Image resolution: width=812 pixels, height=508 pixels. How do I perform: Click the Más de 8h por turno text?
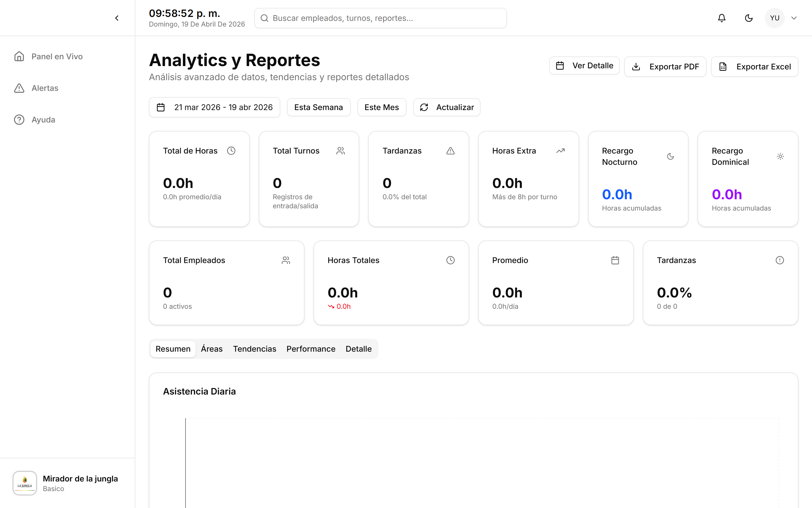524,197
